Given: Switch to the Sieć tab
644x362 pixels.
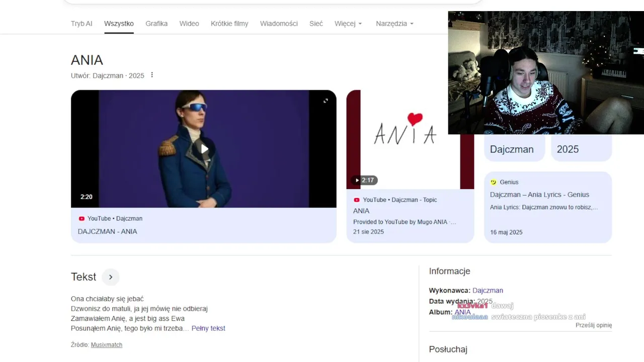Looking at the screenshot, I should pyautogui.click(x=316, y=24).
